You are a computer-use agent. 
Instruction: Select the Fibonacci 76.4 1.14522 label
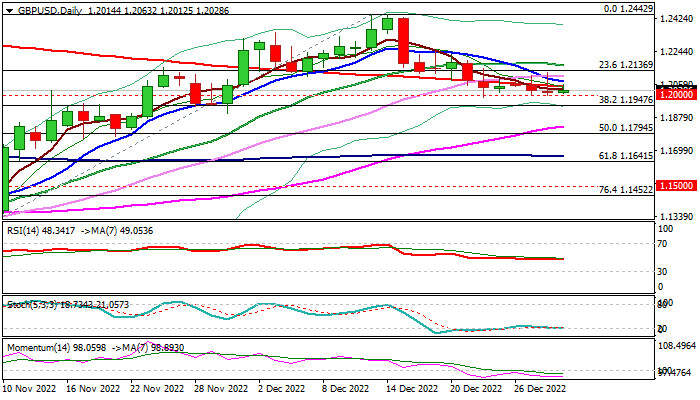pos(625,190)
